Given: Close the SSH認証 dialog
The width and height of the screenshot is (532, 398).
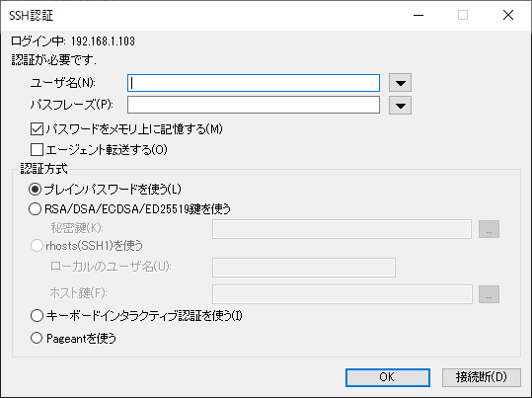Looking at the screenshot, I should tap(508, 15).
